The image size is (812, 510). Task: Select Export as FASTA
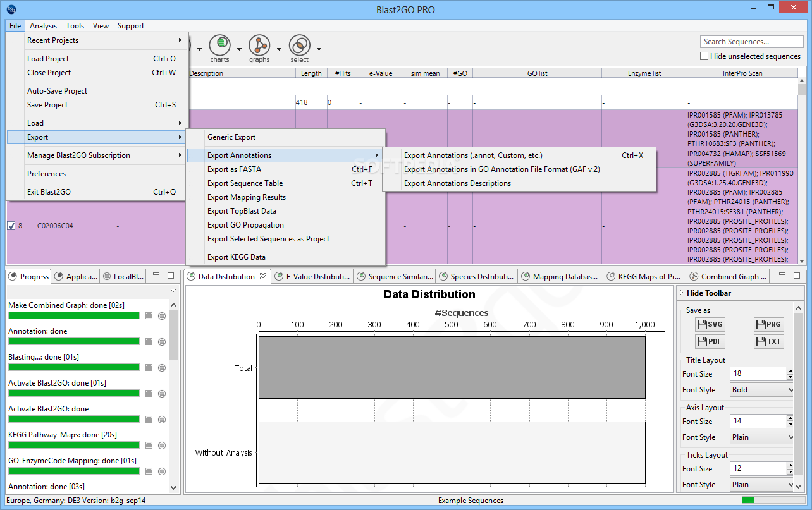(285, 169)
